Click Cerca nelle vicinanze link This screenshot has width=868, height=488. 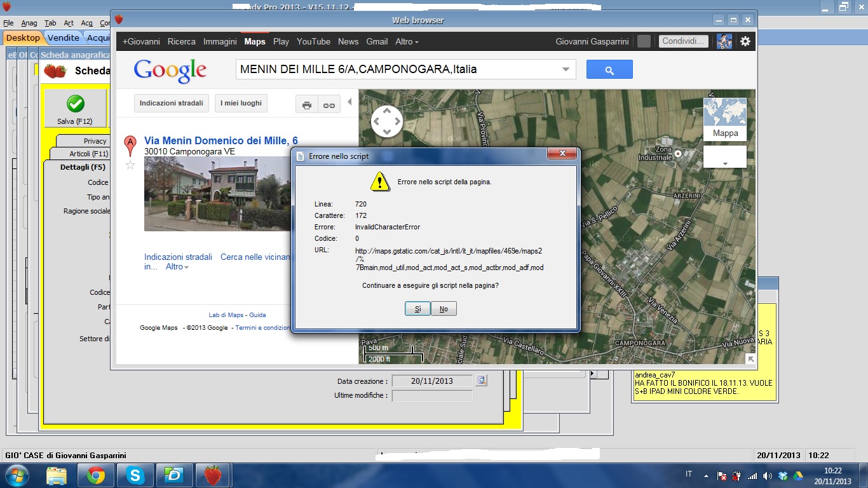pyautogui.click(x=255, y=257)
